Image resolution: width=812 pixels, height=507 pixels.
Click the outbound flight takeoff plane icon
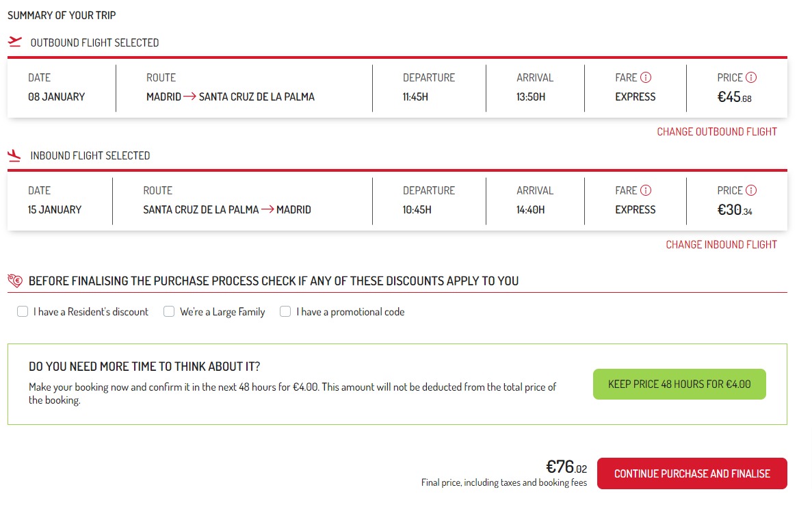15,42
